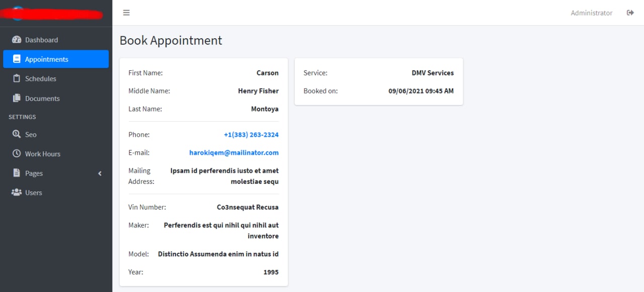Click the phone number +1(383) 263-2324 link

251,135
